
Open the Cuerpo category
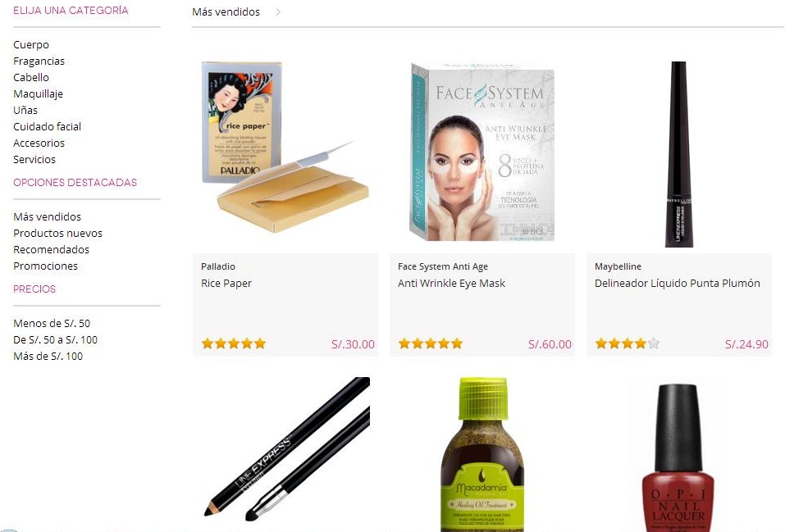(x=31, y=44)
